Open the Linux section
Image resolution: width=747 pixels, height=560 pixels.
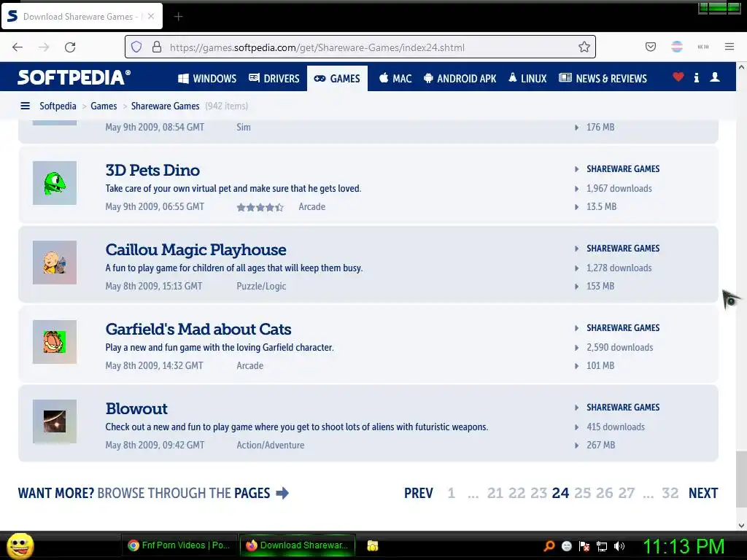tap(528, 79)
